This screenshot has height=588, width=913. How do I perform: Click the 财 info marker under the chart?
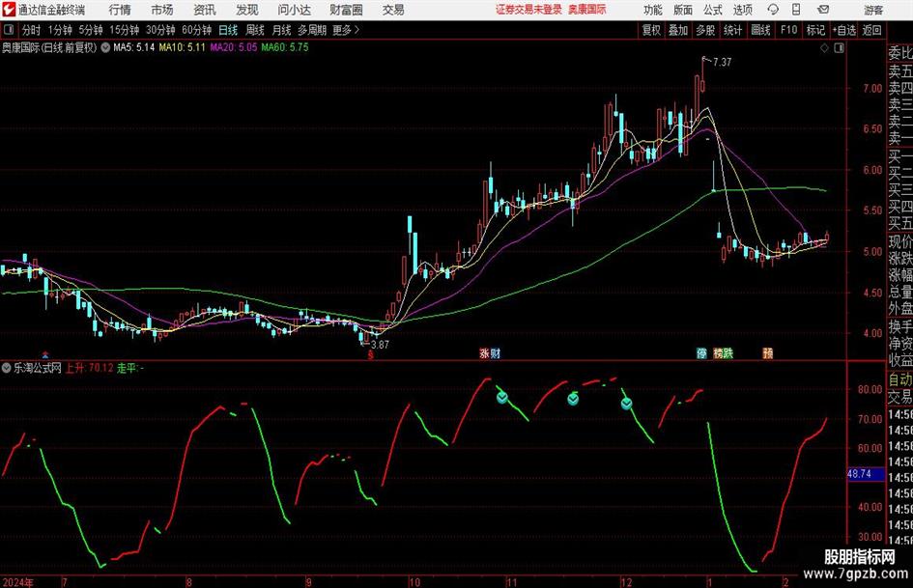495,353
